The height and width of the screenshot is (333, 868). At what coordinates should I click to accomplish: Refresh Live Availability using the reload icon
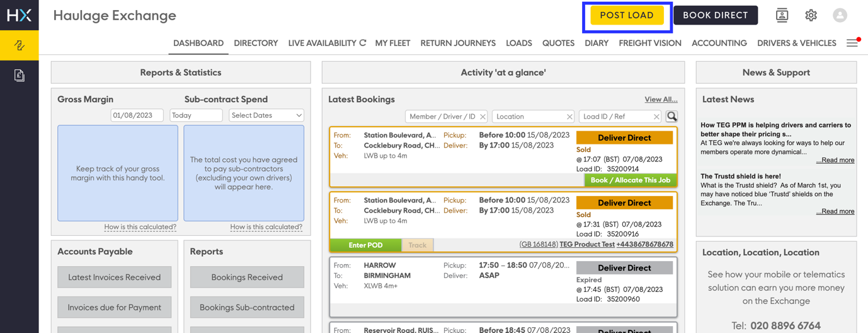(x=362, y=43)
